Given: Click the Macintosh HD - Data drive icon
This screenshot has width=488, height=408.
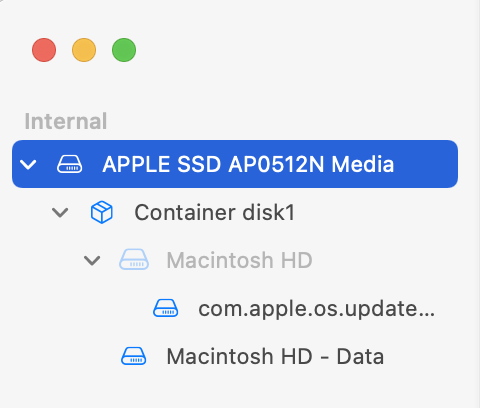Looking at the screenshot, I should click(133, 356).
